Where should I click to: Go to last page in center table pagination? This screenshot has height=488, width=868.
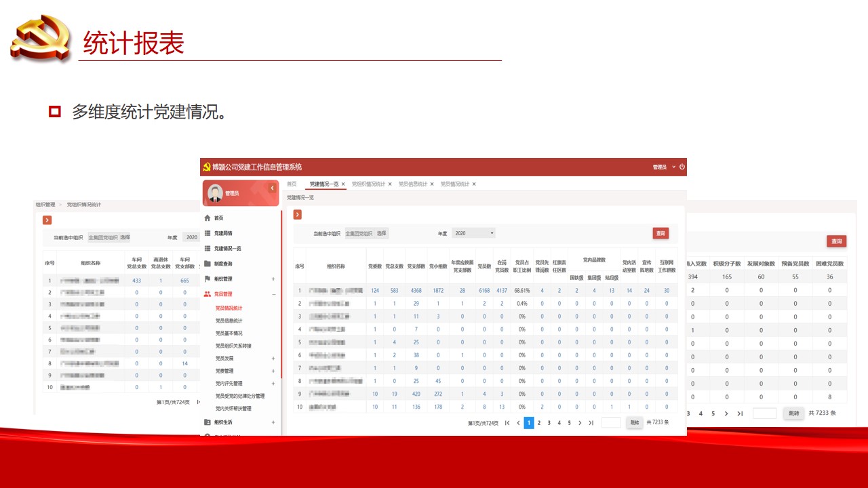point(591,423)
